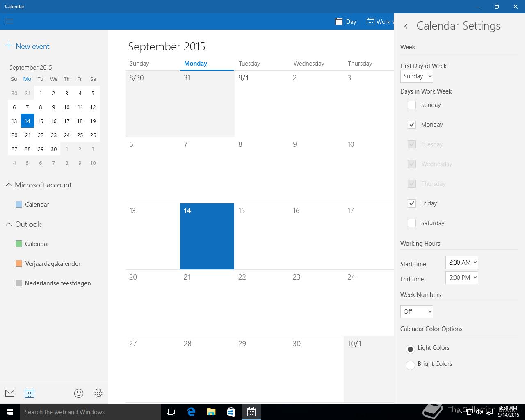Click mini calendar September 2015 heading
The width and height of the screenshot is (525, 420).
(31, 67)
